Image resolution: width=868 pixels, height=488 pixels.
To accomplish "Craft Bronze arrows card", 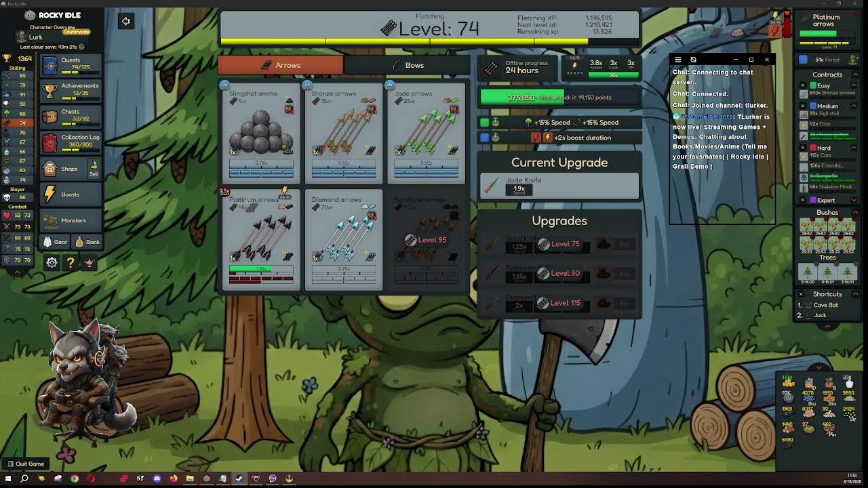I will pyautogui.click(x=344, y=132).
